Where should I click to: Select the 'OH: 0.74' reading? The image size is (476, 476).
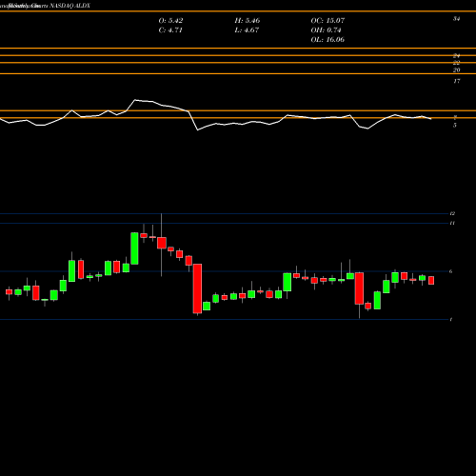point(326,30)
